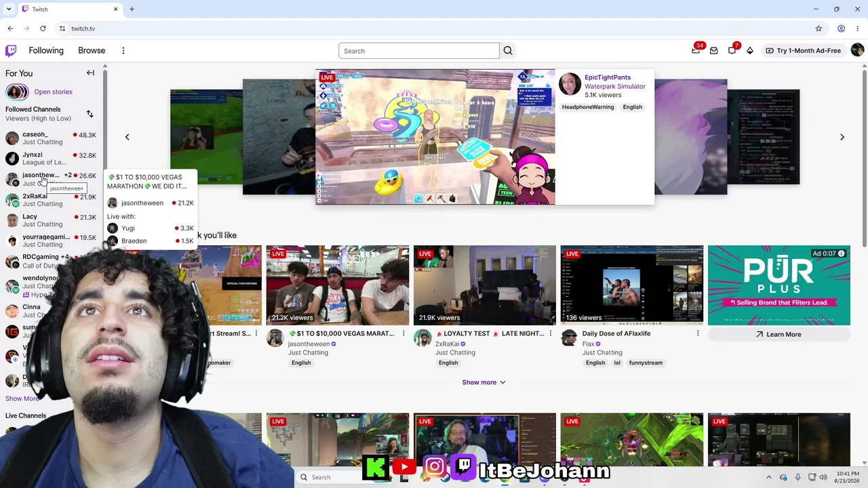Open Lacy in followed channels
Image resolution: width=868 pixels, height=488 pixels.
(x=51, y=220)
